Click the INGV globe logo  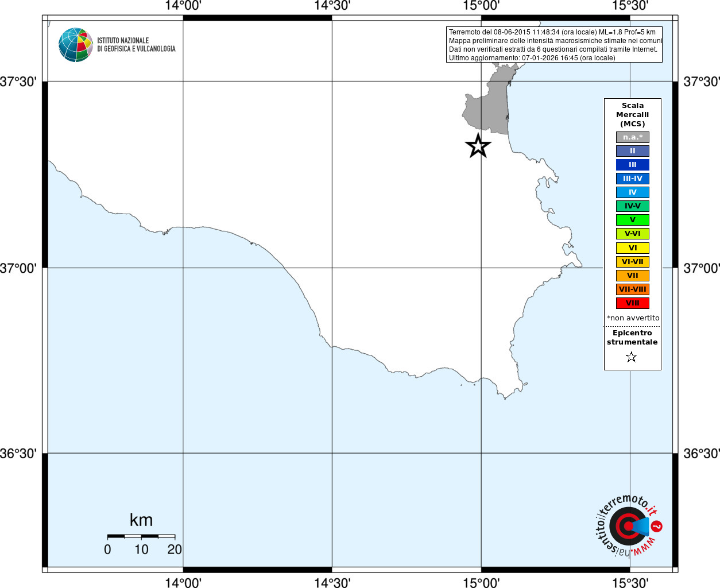click(76, 45)
